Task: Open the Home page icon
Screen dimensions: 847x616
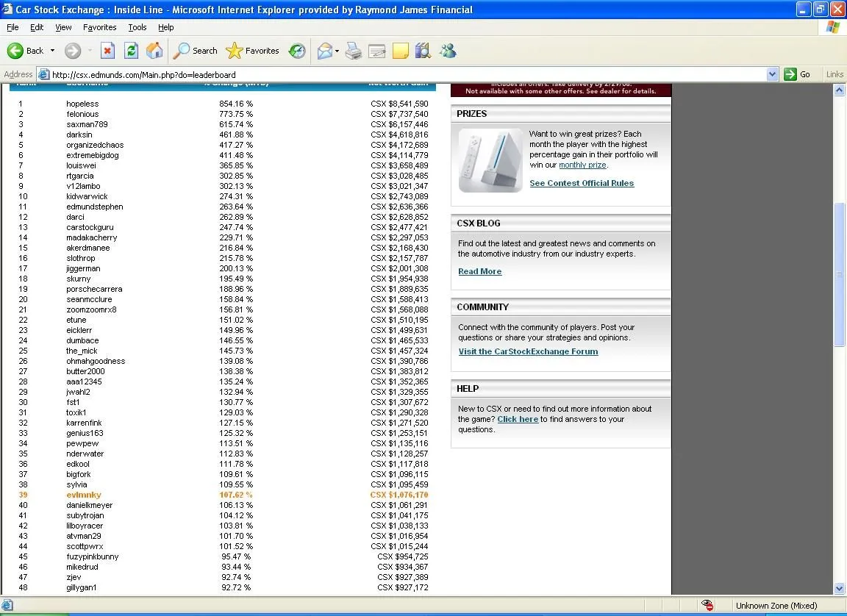Action: (x=154, y=51)
